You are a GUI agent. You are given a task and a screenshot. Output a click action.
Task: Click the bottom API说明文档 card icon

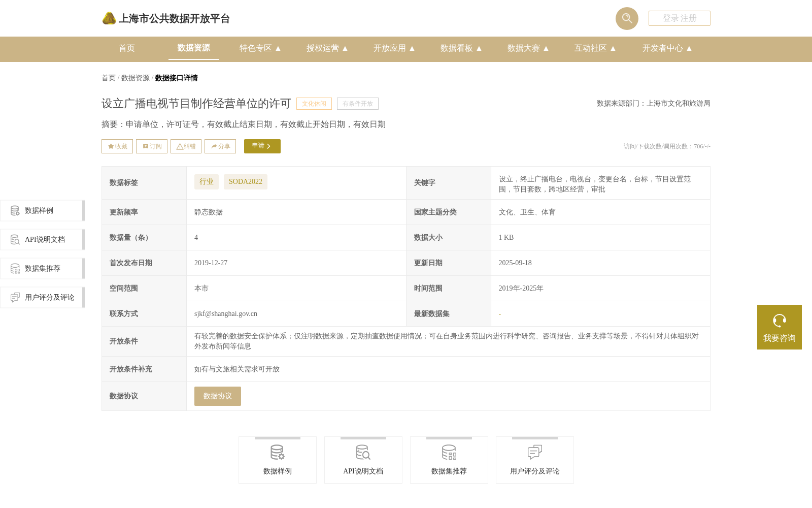click(363, 452)
